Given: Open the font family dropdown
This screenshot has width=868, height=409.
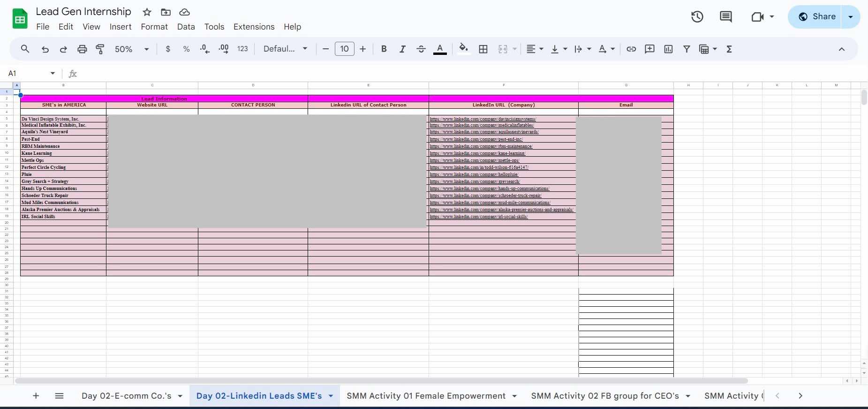Looking at the screenshot, I should [285, 49].
